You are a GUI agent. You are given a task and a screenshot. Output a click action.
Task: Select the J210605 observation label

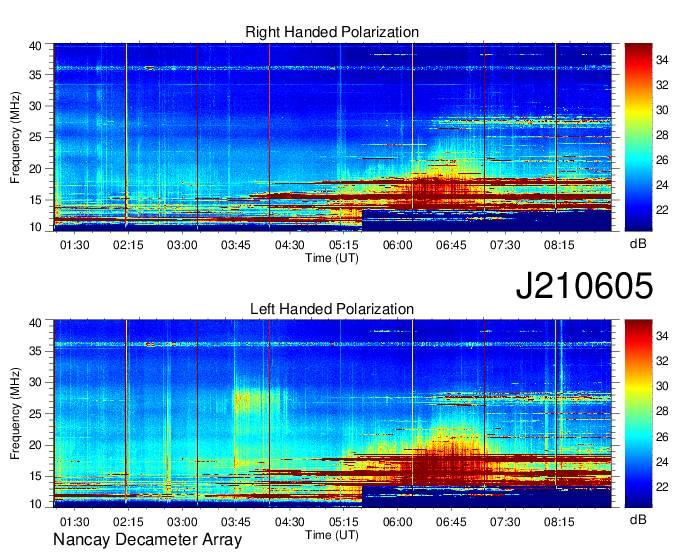pos(584,285)
